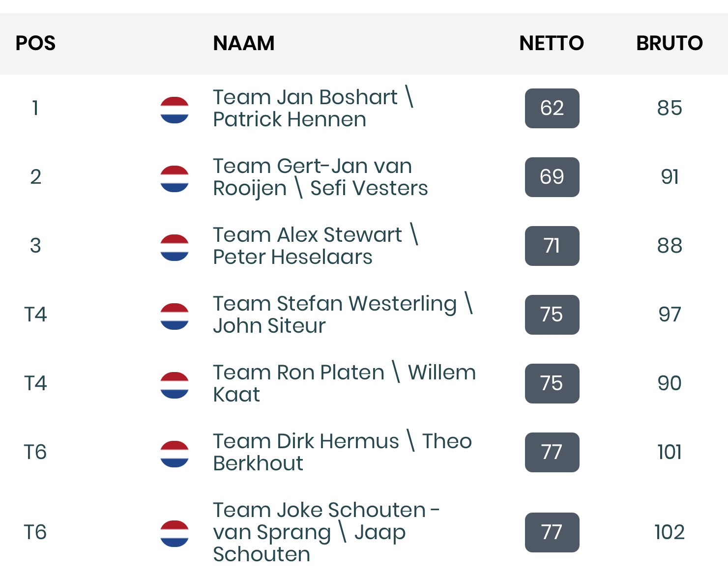
Task: Sort by the BRUTO column header
Action: (x=670, y=43)
